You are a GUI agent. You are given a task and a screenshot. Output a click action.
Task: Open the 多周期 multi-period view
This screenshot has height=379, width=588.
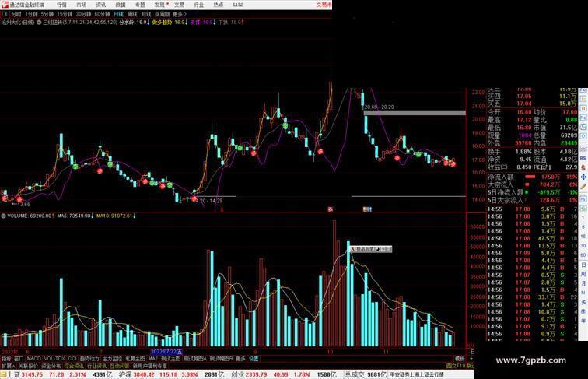click(x=162, y=14)
